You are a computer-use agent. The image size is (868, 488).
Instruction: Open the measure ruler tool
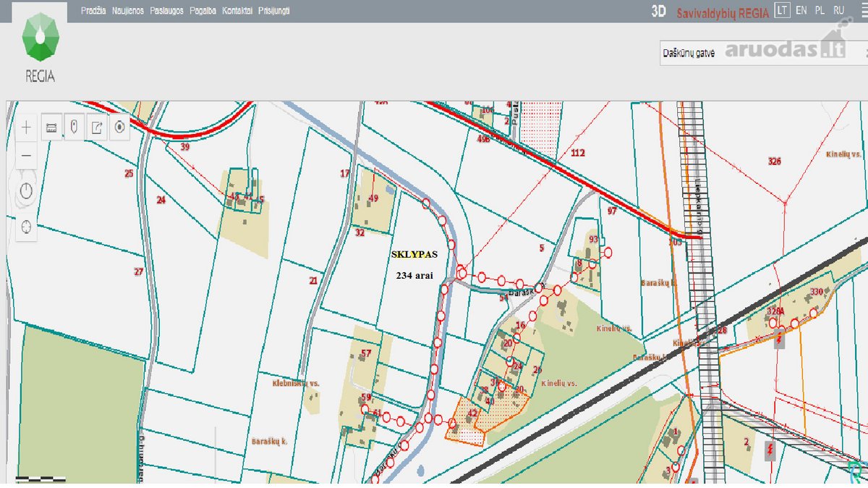(x=51, y=127)
